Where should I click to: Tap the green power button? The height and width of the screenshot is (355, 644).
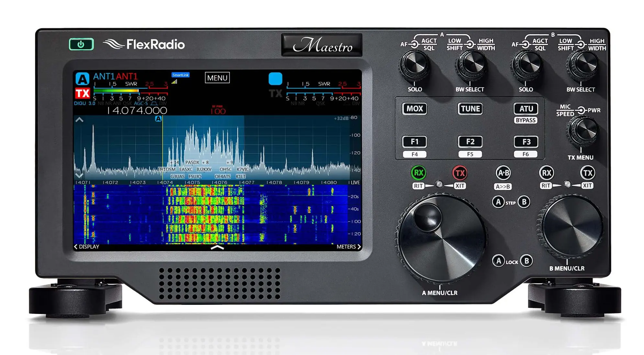point(81,44)
